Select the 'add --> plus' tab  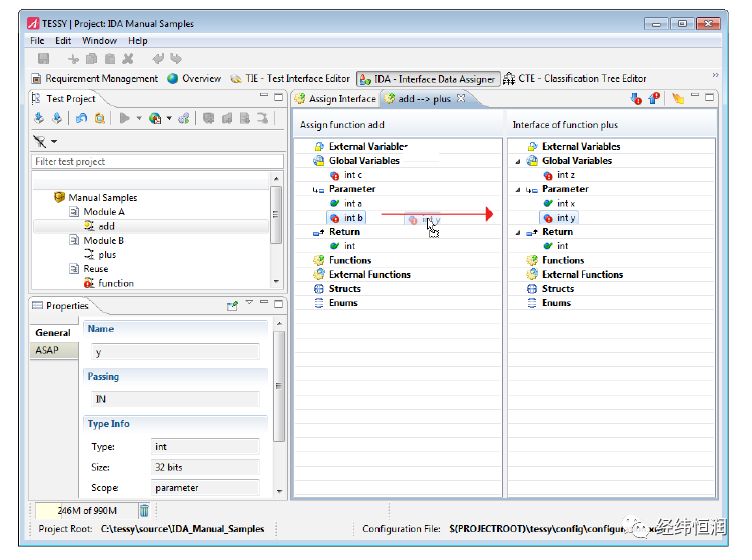(424, 99)
